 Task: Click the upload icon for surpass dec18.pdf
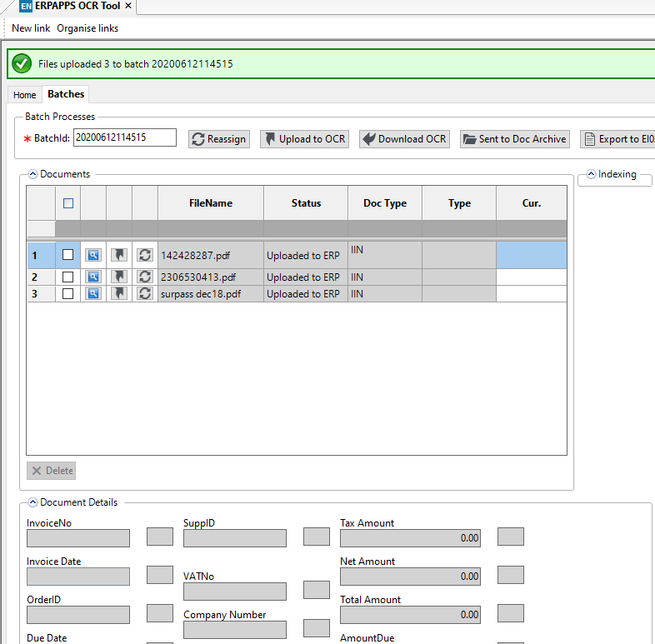(x=119, y=294)
